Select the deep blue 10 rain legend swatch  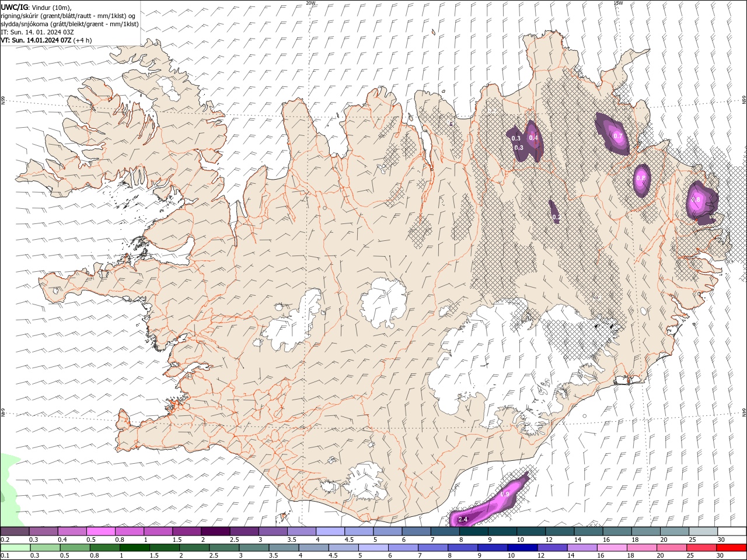click(x=522, y=548)
